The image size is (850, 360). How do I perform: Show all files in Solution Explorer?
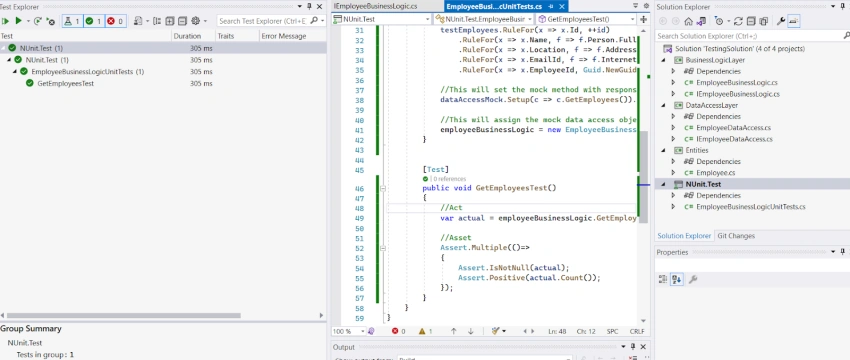coord(763,21)
